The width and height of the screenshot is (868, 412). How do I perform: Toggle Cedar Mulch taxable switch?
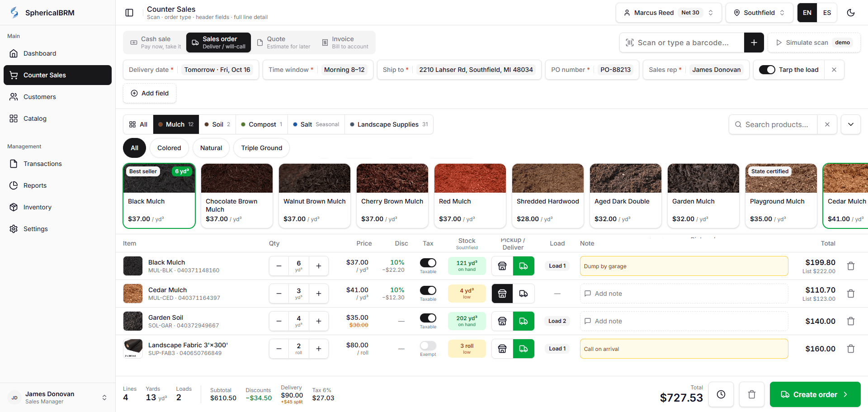pos(428,290)
